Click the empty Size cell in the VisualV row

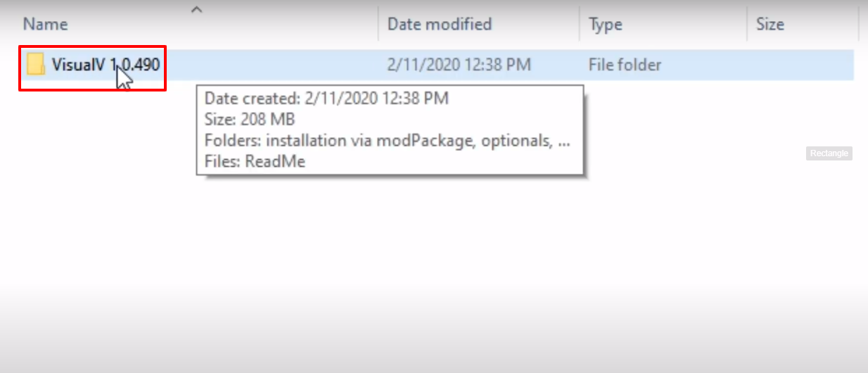point(802,65)
